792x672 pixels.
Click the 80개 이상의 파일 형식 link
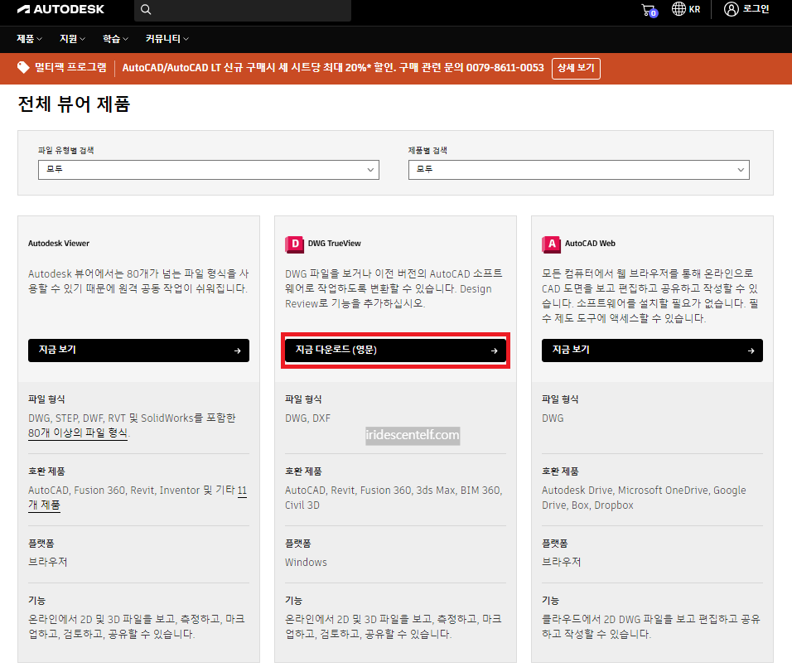click(x=78, y=433)
